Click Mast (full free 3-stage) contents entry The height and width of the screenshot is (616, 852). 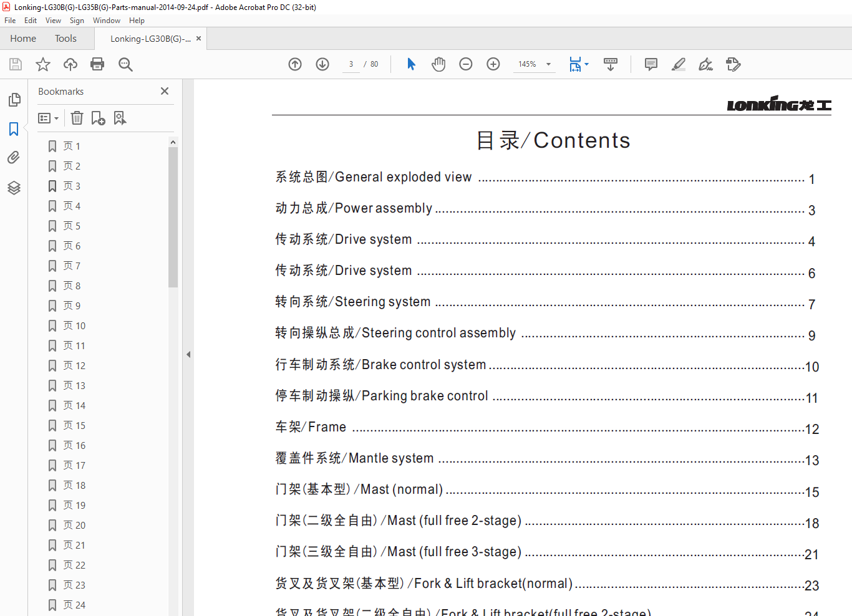pos(547,552)
